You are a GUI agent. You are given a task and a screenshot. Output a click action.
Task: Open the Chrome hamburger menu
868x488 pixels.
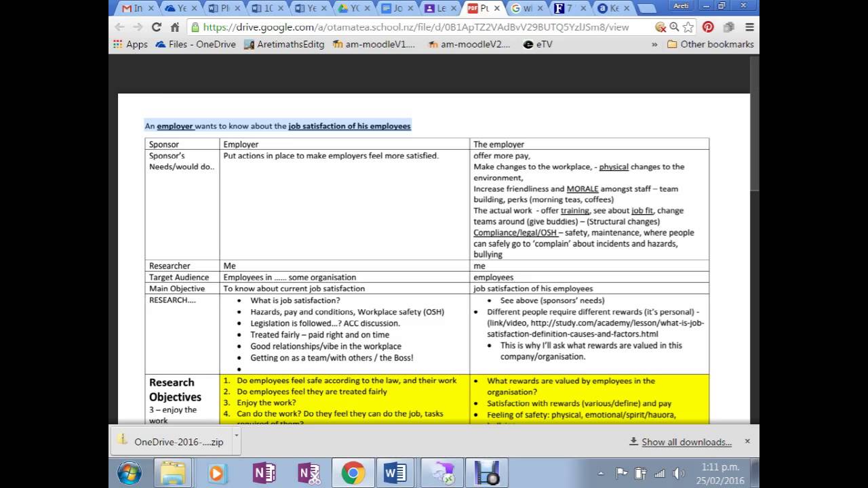[x=749, y=27]
